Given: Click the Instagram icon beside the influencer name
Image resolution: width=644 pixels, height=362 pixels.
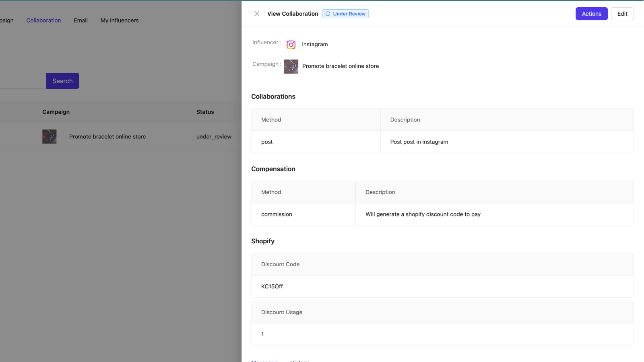Looking at the screenshot, I should point(291,45).
